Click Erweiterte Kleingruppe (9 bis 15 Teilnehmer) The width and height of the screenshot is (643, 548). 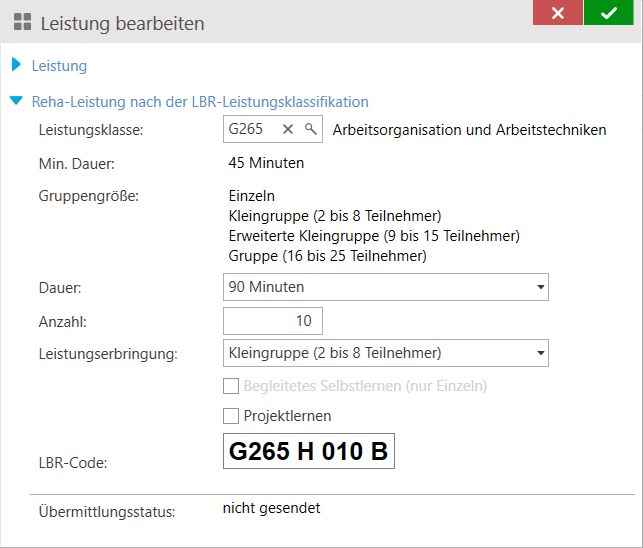click(374, 236)
